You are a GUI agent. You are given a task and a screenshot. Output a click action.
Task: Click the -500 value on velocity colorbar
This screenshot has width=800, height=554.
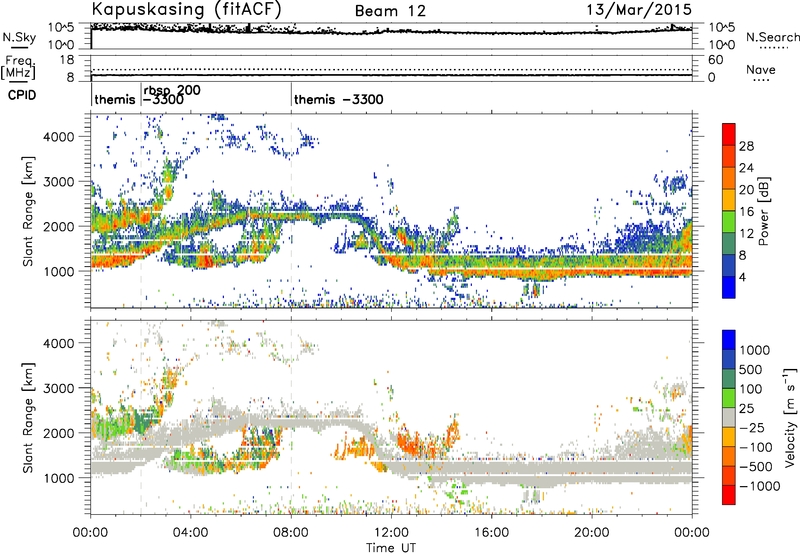[756, 467]
